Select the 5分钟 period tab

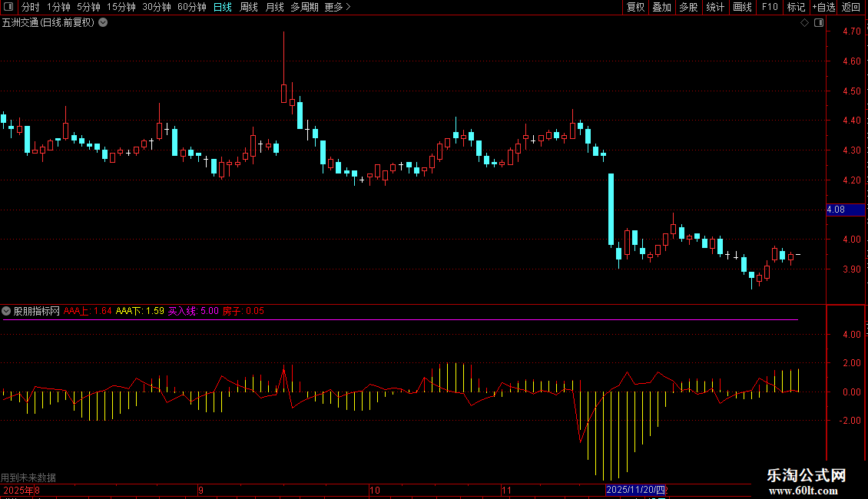[88, 7]
